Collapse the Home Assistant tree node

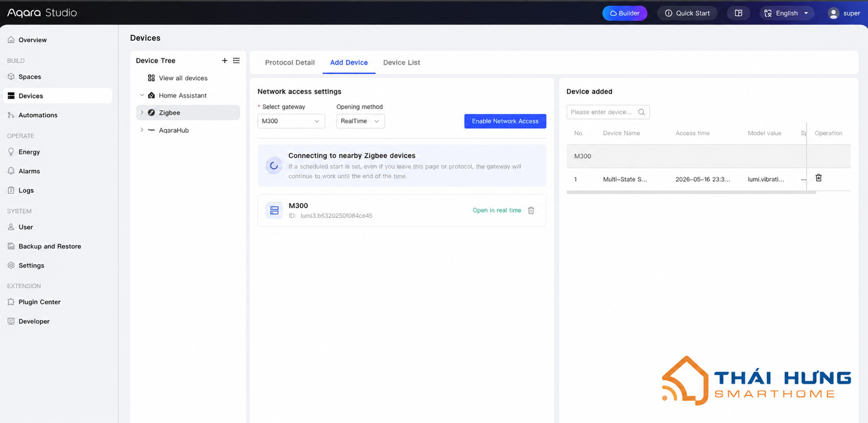pyautogui.click(x=142, y=95)
